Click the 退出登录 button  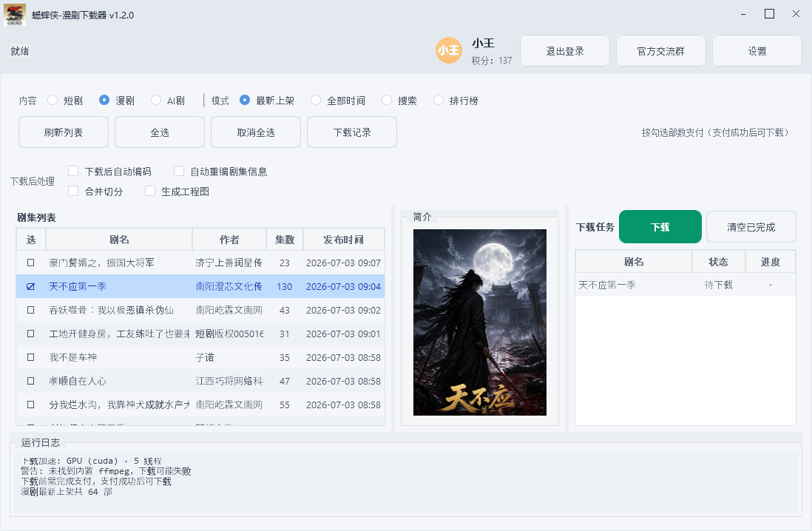[x=565, y=51]
